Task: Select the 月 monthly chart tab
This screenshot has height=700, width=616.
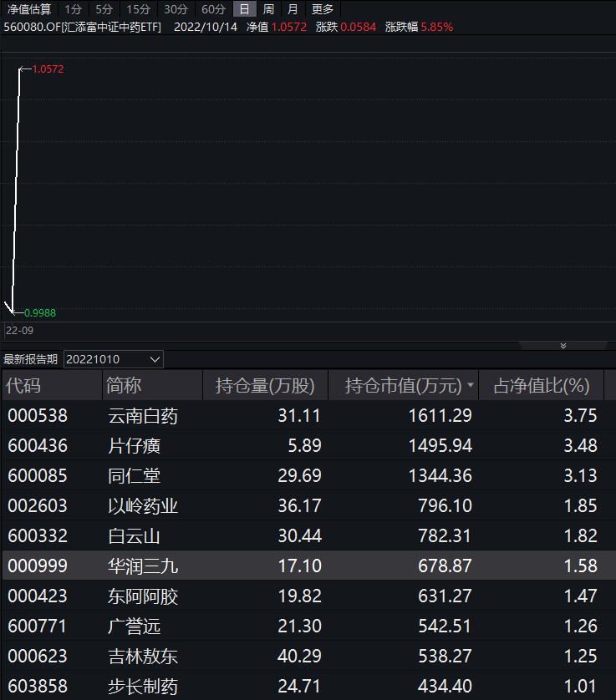Action: point(293,9)
